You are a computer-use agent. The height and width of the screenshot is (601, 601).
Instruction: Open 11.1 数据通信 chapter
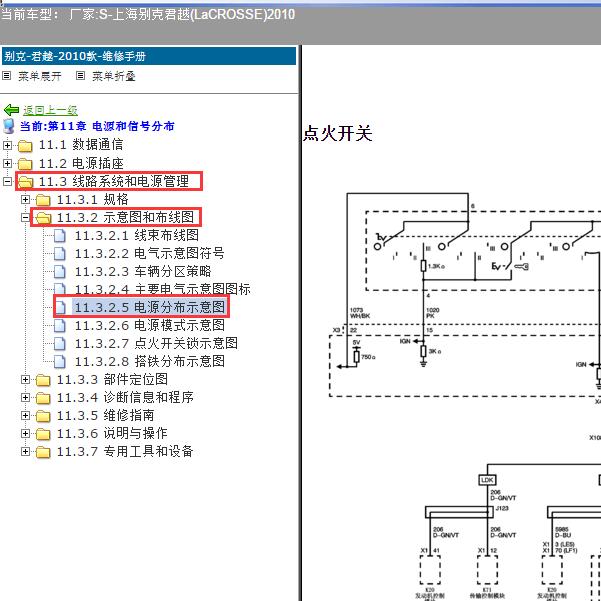(81, 145)
